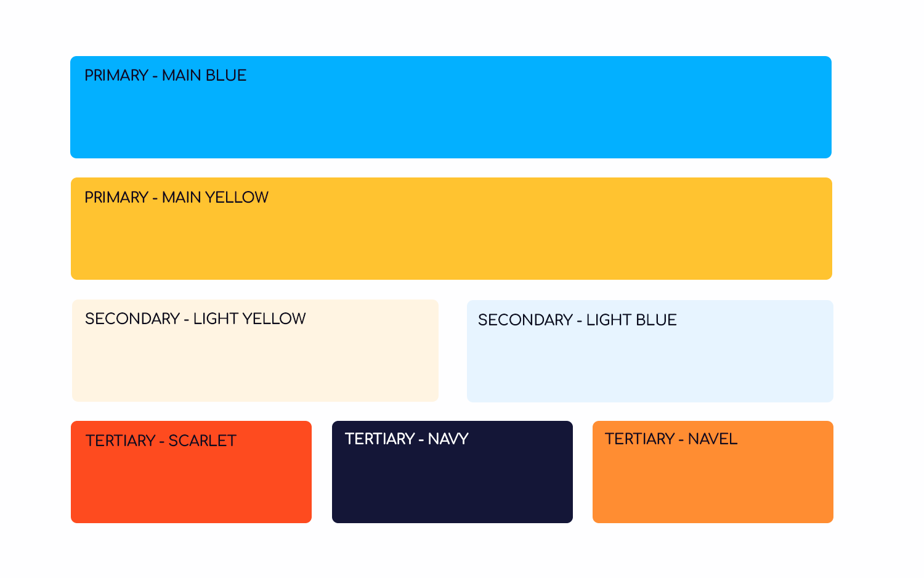Click the word YELLOW in Main Yellow label

[x=237, y=197]
